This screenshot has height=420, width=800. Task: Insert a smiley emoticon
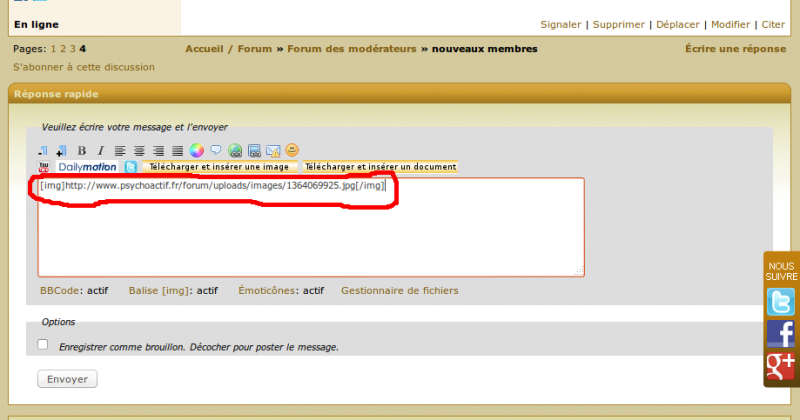click(x=292, y=151)
